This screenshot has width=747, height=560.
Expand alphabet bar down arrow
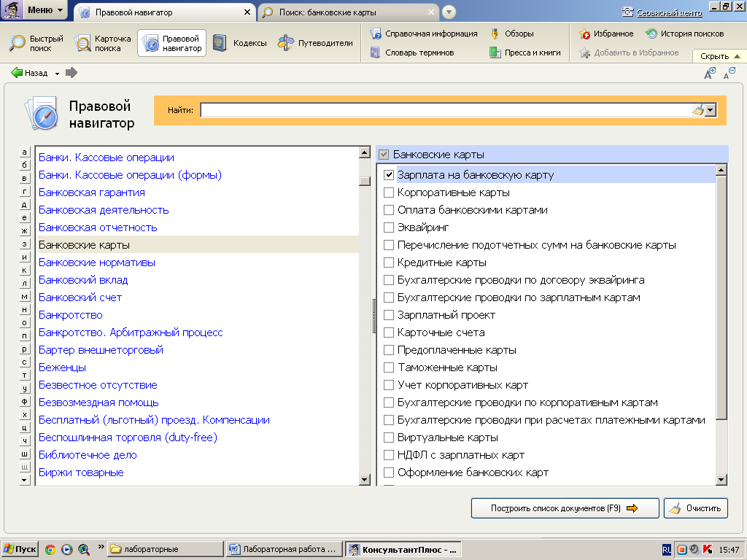pyautogui.click(x=25, y=480)
